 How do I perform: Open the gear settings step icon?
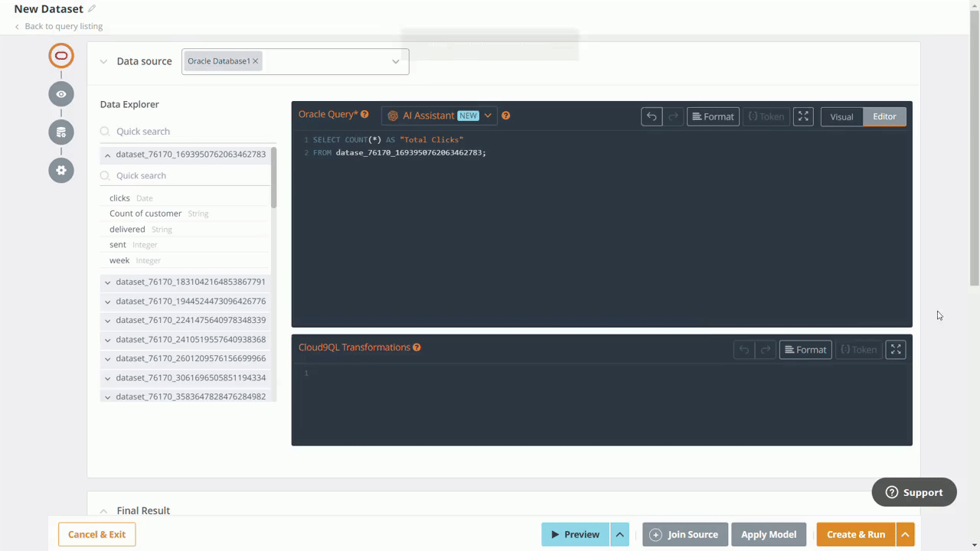point(61,170)
